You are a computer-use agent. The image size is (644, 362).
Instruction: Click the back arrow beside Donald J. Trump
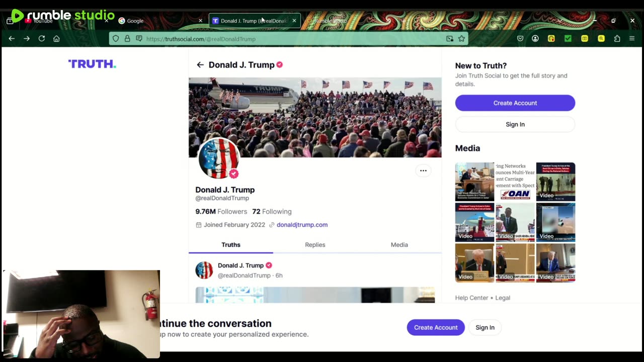coord(200,65)
